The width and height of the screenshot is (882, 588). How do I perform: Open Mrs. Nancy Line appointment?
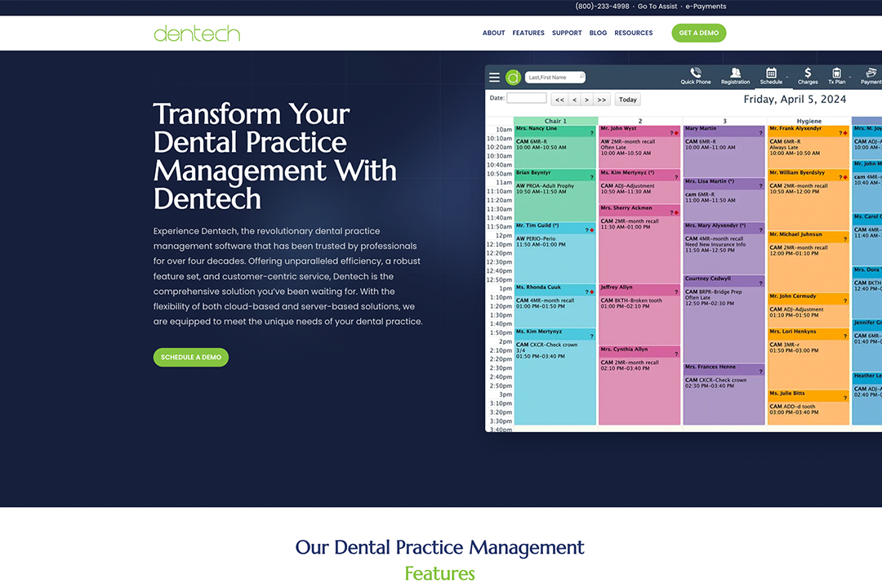[555, 146]
